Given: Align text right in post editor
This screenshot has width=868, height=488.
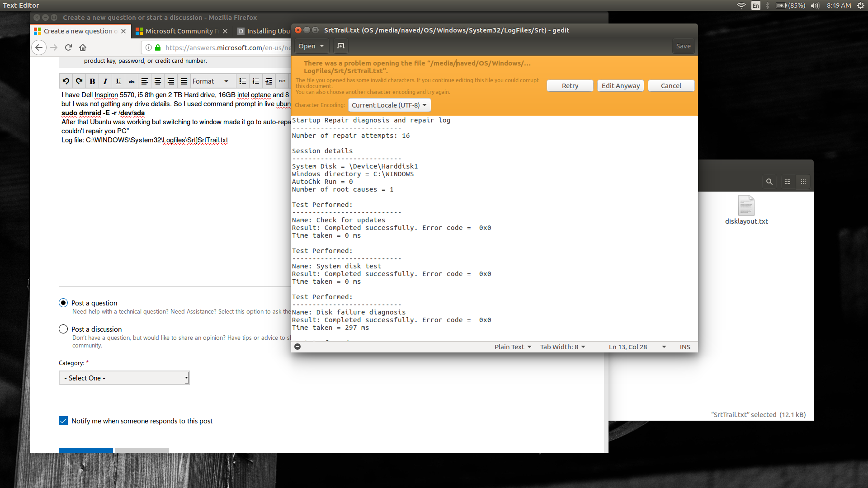Looking at the screenshot, I should click(171, 81).
